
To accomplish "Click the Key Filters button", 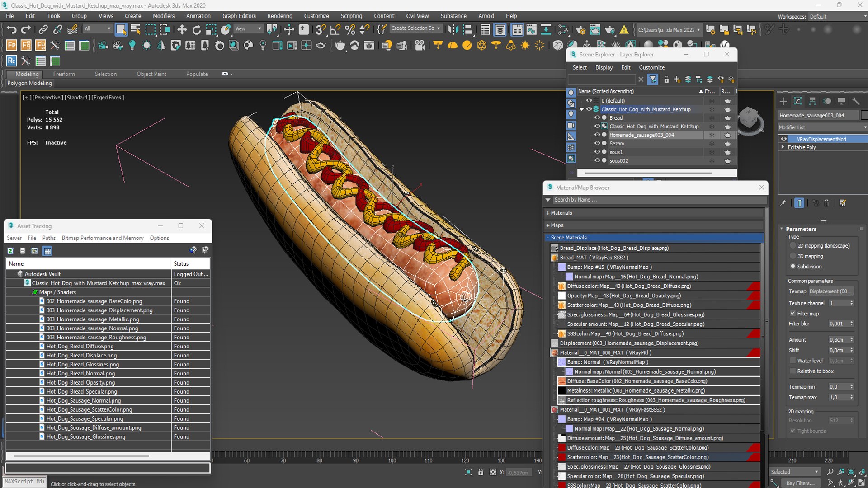I will click(x=800, y=483).
